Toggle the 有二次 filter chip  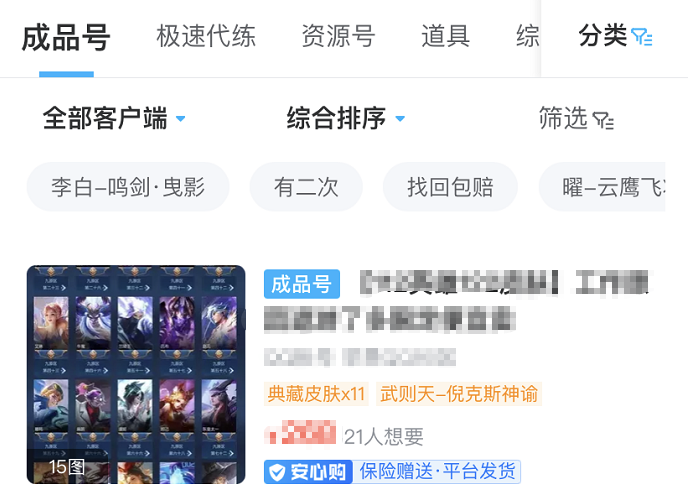pos(306,187)
